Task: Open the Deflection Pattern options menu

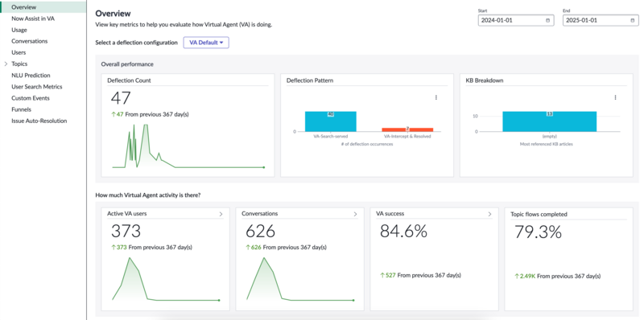Action: coord(436,97)
